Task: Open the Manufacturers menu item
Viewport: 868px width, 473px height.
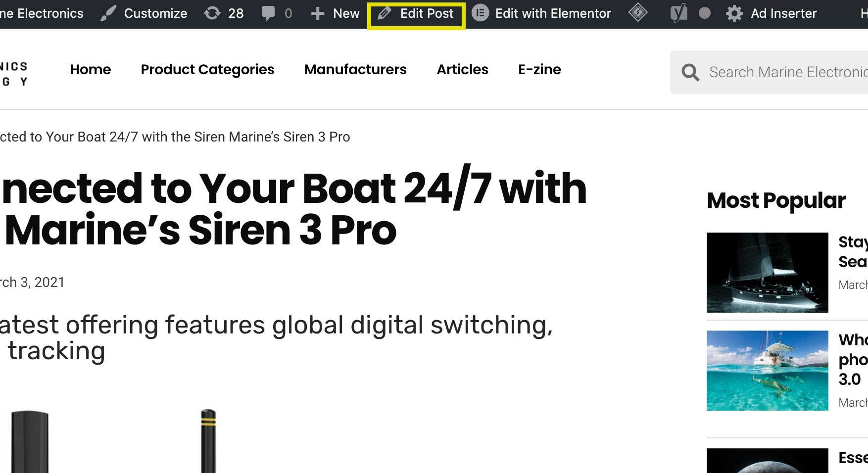Action: 355,69
